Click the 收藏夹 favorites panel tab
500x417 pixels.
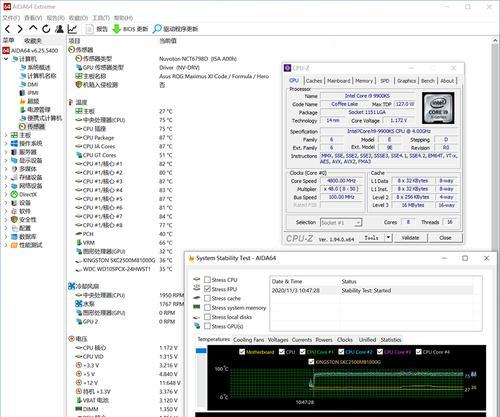tap(33, 41)
